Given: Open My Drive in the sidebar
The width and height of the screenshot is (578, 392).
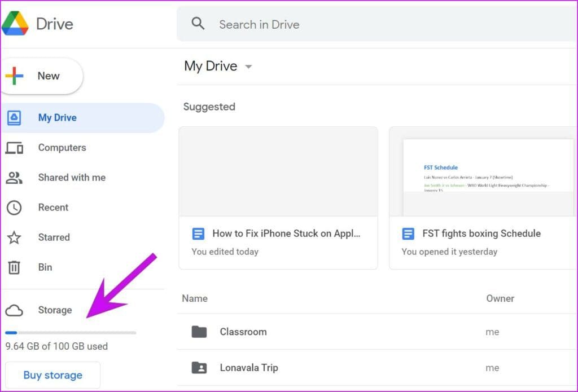Looking at the screenshot, I should tap(82, 118).
